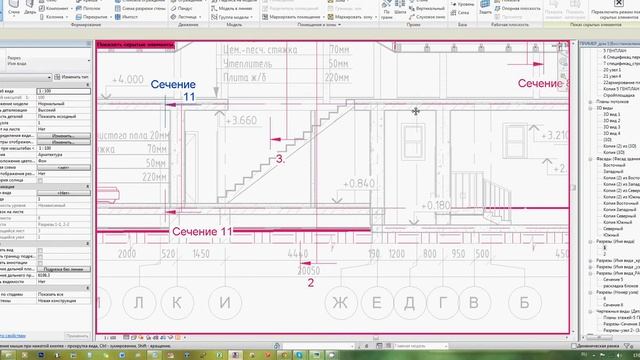Toggle the Обрезать аннотации checkbox
Viewport: 640px width, 360px height.
pos(40,263)
